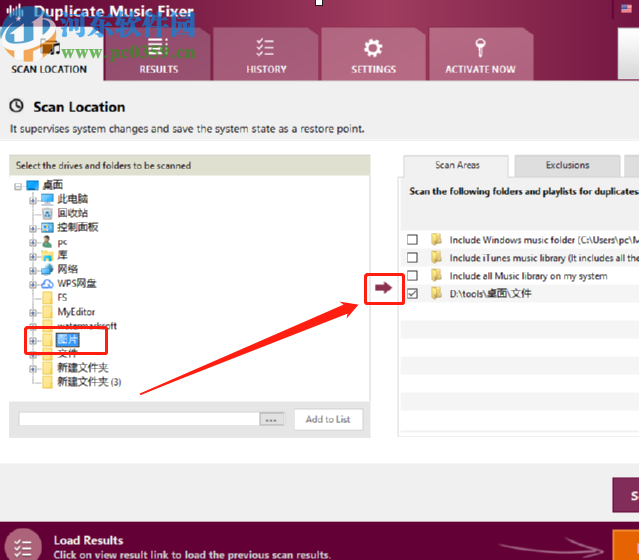The width and height of the screenshot is (639, 560).
Task: Click folder icon of D:\tools\桌面\文件 row
Action: point(436,293)
